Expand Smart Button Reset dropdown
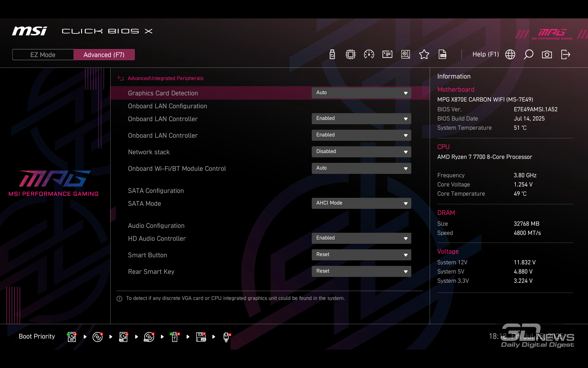Viewport: 588px width, 368px height. coord(361,255)
